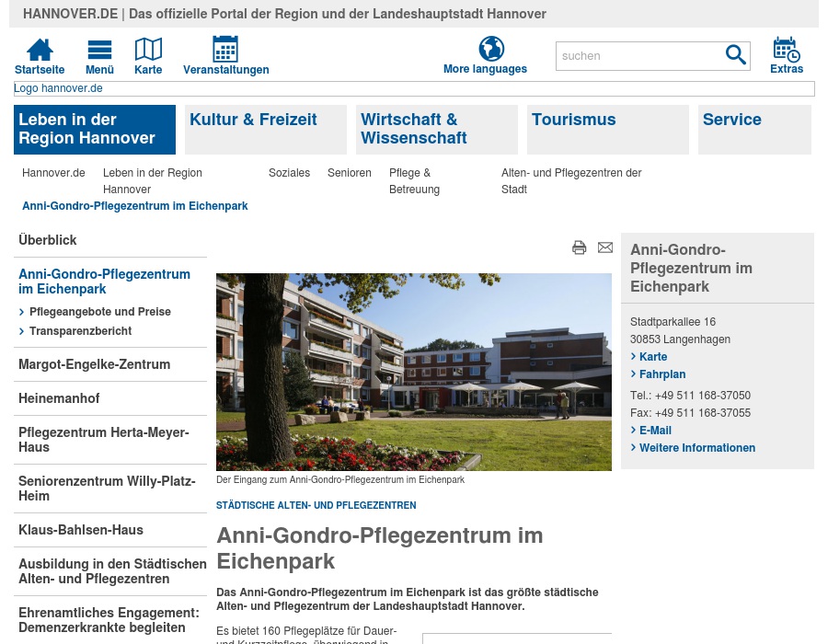
Task: Print the page using the printer icon
Action: tap(580, 247)
